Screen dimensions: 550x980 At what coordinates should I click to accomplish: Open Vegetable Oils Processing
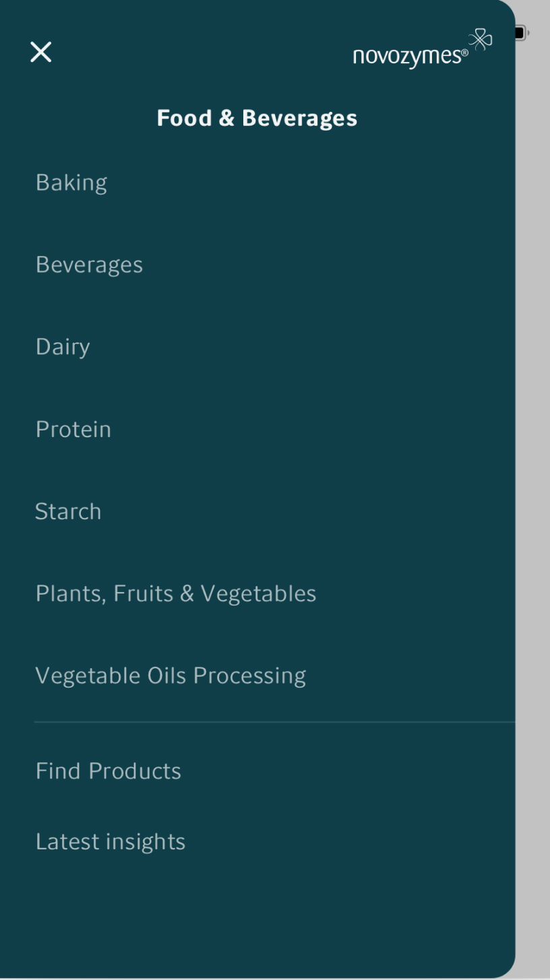tap(171, 676)
